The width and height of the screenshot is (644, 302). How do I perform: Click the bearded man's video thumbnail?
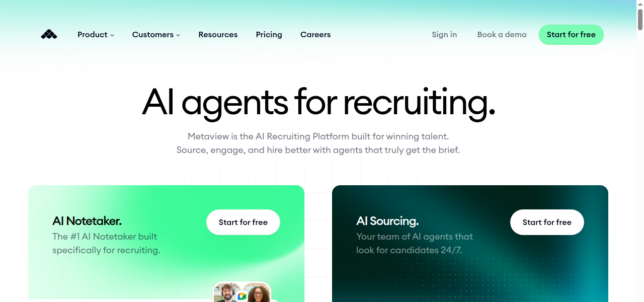coord(226,293)
